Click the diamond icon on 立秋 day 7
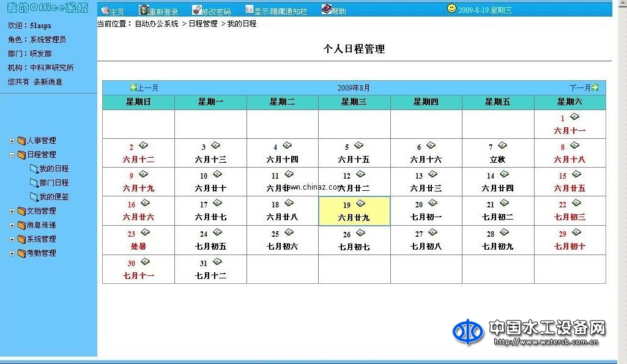 click(502, 144)
